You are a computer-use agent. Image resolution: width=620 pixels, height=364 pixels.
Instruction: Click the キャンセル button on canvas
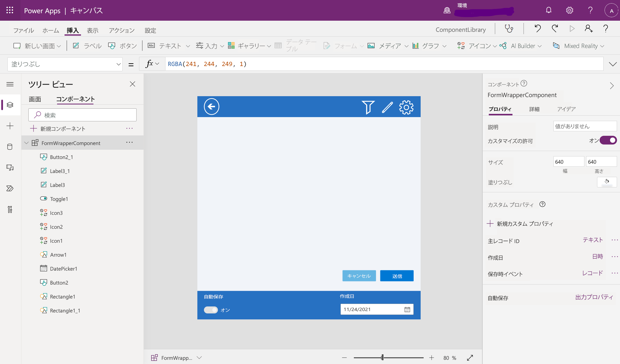359,276
